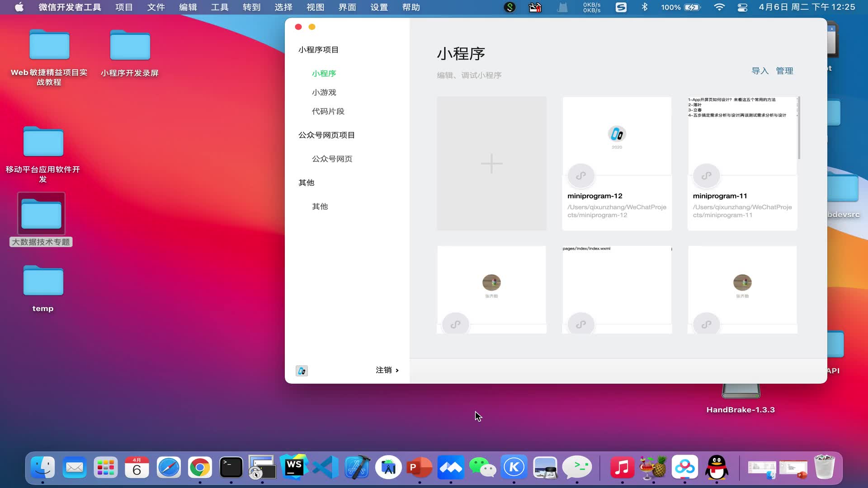The width and height of the screenshot is (868, 488).
Task: Click the Wi-Fi icon in the menu bar
Action: 719,7
